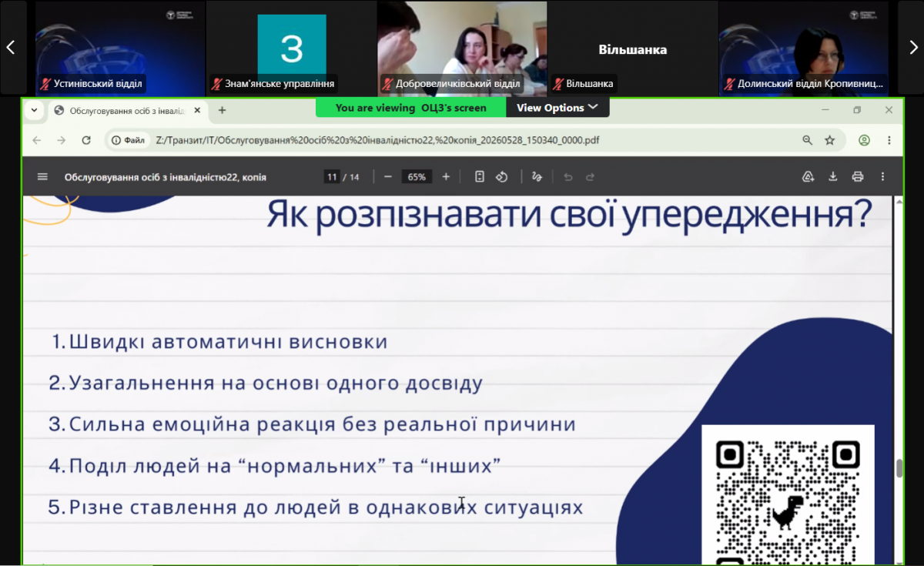Click the 65% zoom level field
This screenshot has height=566, width=924.
click(x=417, y=177)
